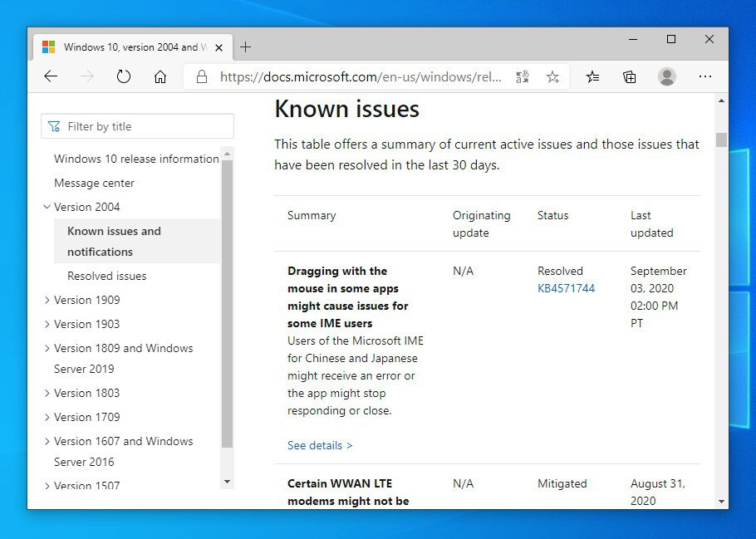Open the Collections icon

click(x=630, y=77)
